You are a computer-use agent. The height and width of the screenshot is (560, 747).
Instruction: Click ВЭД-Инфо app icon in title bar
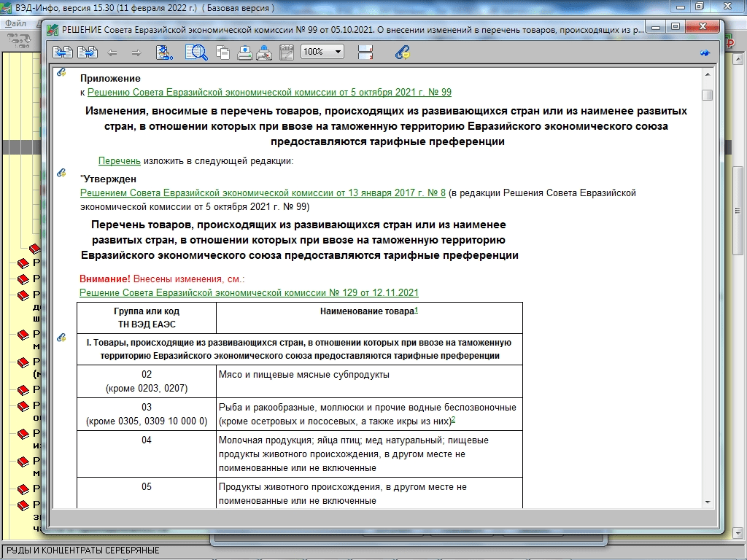coord(7,7)
